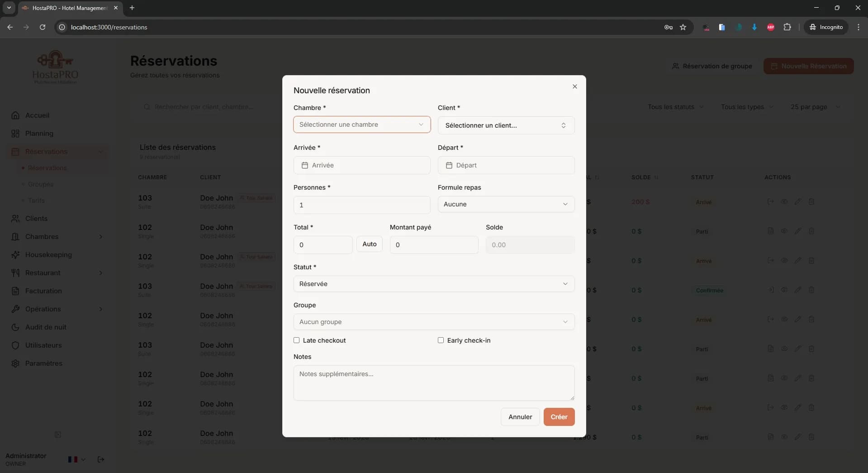868x473 pixels.
Task: Click the calendar icon in Départ field
Action: pos(449,165)
